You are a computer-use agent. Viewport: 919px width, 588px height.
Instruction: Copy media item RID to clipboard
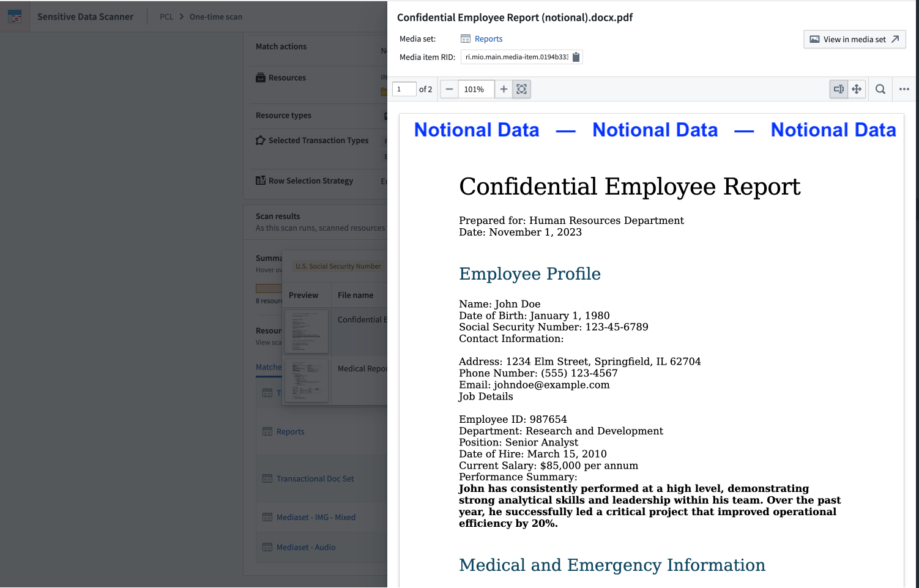point(576,57)
